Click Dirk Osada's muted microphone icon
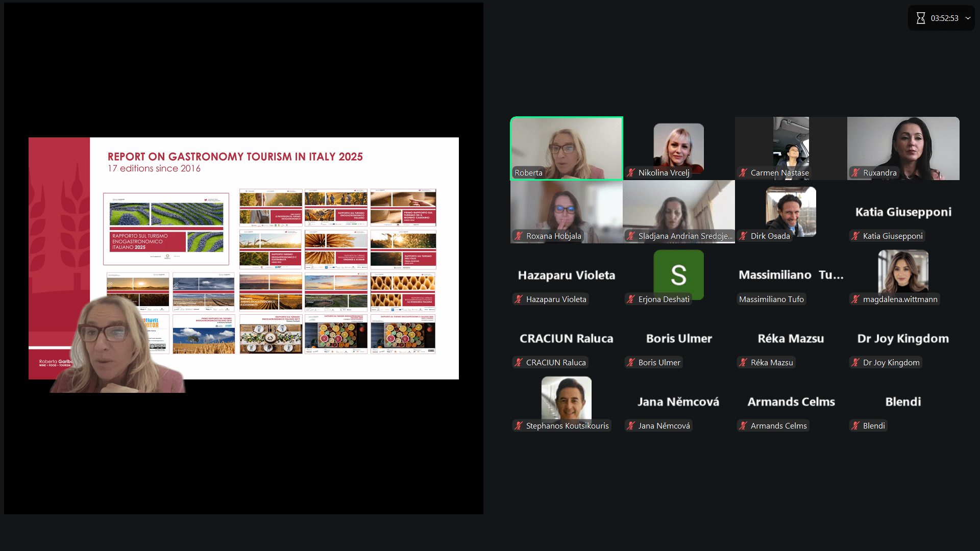 [x=744, y=236]
